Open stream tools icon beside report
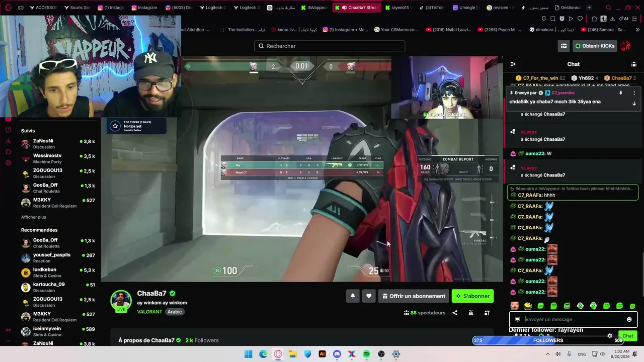The width and height of the screenshot is (644, 362). (487, 313)
